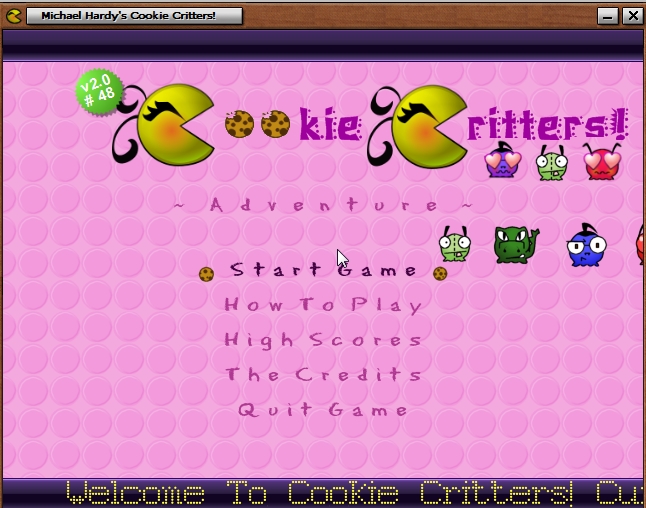The height and width of the screenshot is (508, 646).
Task: Click the green v2.0 #48 version badge
Action: pyautogui.click(x=99, y=92)
